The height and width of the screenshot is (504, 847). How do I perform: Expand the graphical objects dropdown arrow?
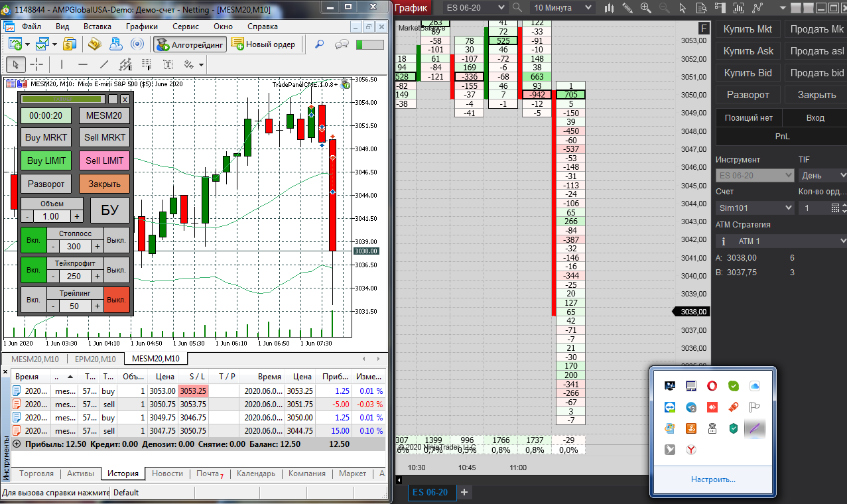(201, 64)
